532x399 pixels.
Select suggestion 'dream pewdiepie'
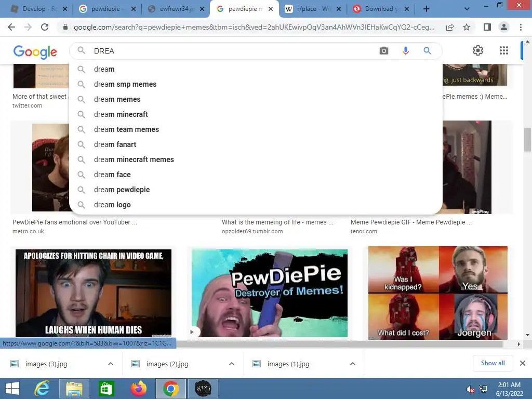click(256, 190)
